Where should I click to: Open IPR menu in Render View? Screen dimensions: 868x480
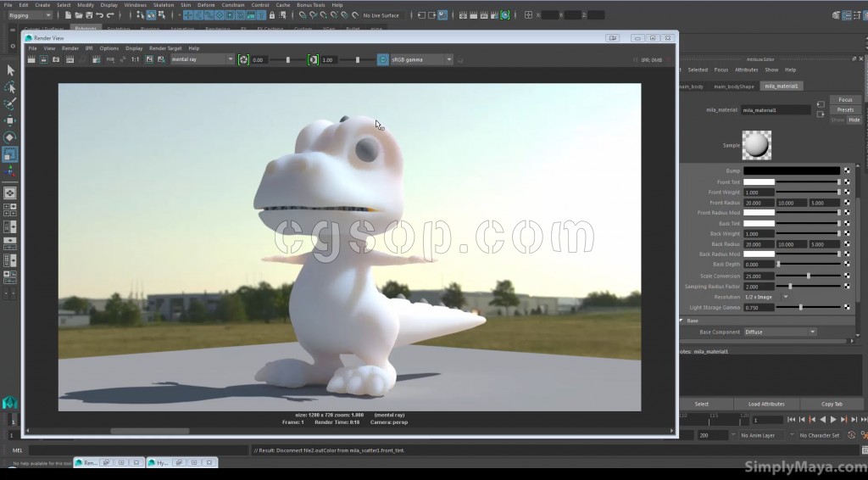pyautogui.click(x=88, y=48)
